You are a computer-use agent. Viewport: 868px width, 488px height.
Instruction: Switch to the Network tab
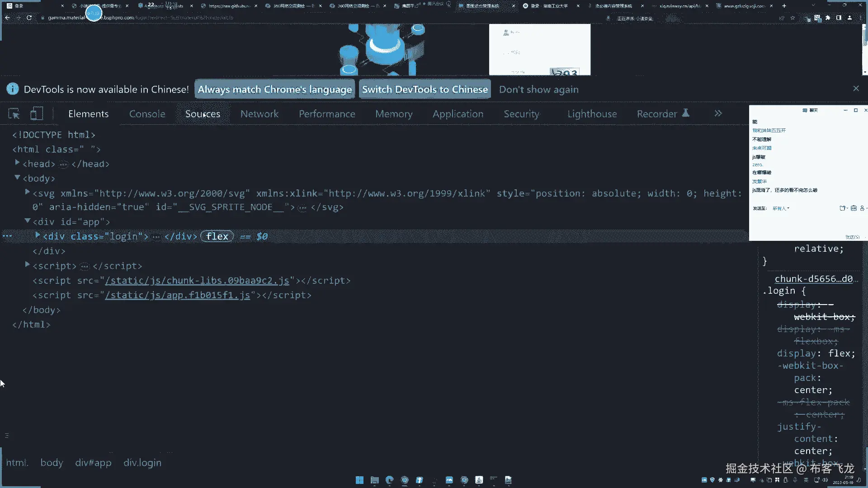(x=259, y=114)
